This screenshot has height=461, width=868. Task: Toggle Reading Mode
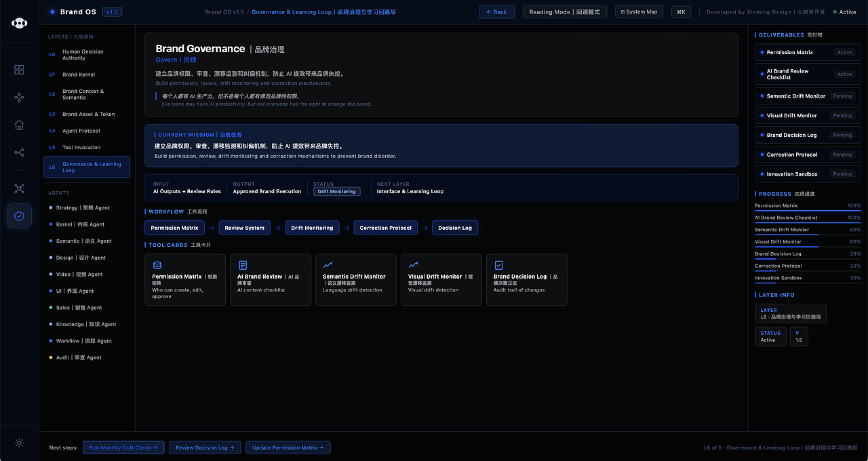click(x=565, y=12)
